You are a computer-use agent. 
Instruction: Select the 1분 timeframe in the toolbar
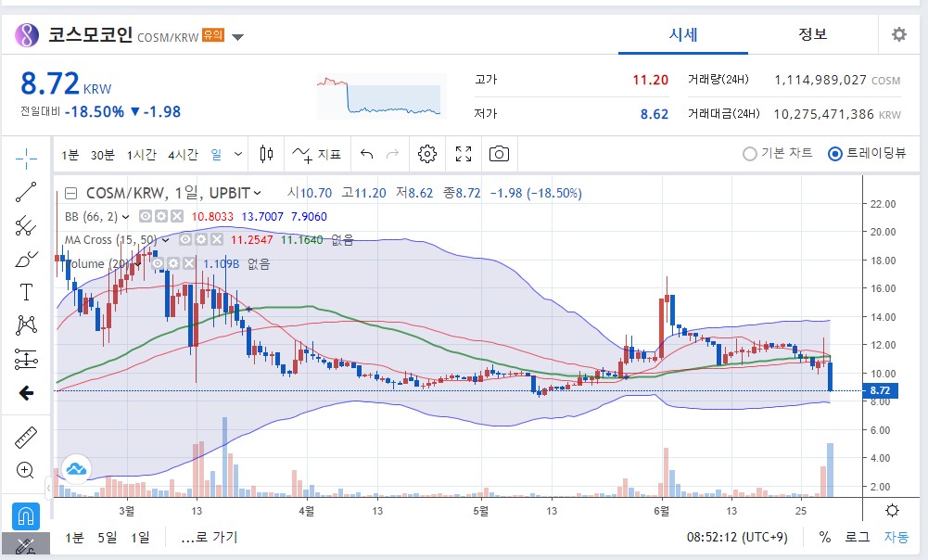(x=70, y=155)
